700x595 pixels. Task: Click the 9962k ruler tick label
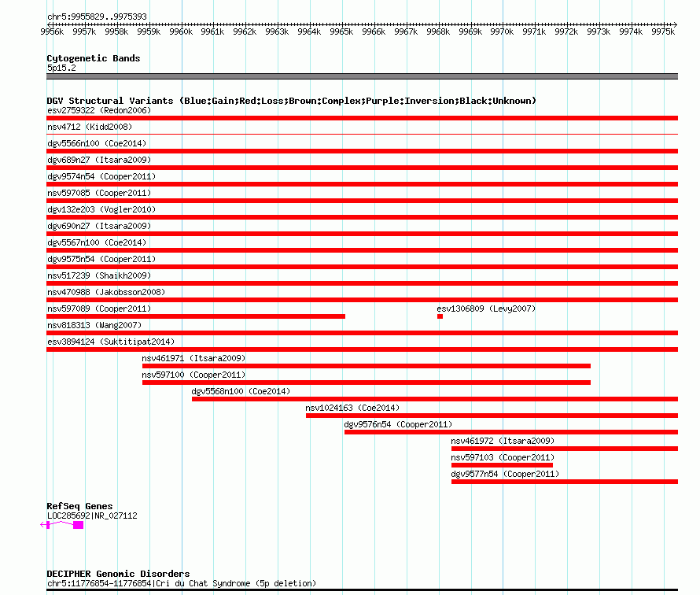245,31
